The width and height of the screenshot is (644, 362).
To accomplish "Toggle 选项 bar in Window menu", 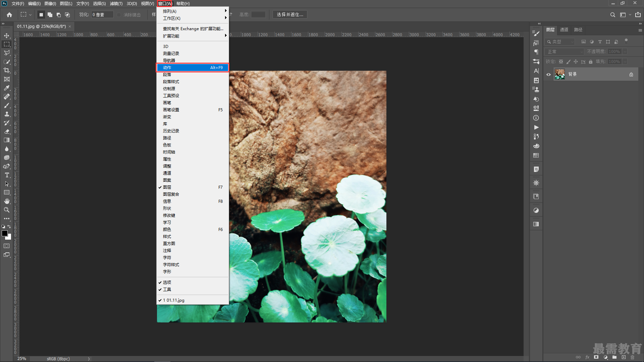I will pyautogui.click(x=193, y=283).
